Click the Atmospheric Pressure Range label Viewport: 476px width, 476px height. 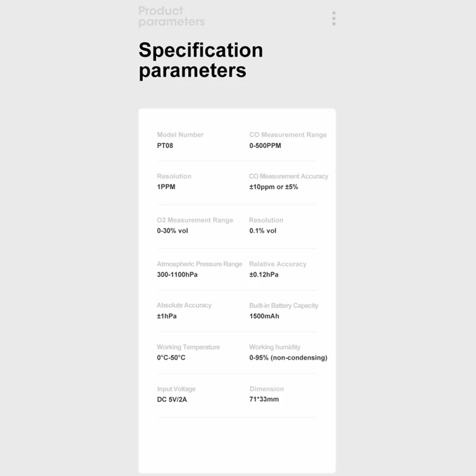pyautogui.click(x=199, y=264)
